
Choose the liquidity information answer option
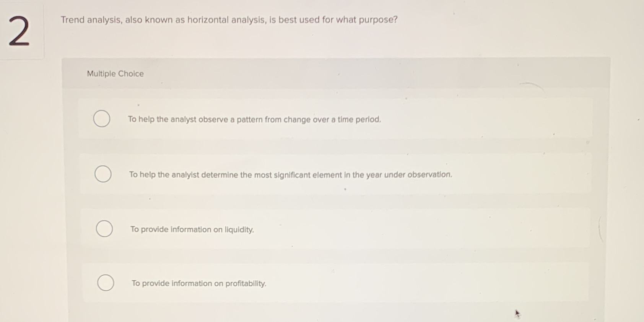click(x=192, y=229)
